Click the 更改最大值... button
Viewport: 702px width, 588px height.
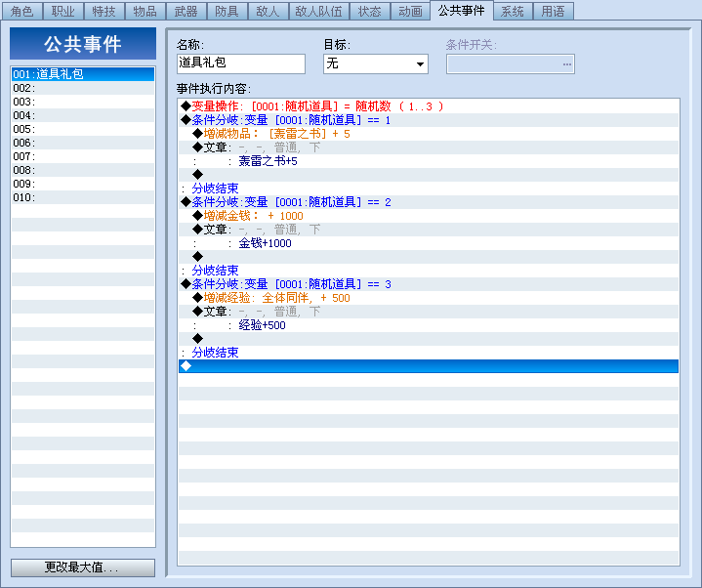coord(83,567)
